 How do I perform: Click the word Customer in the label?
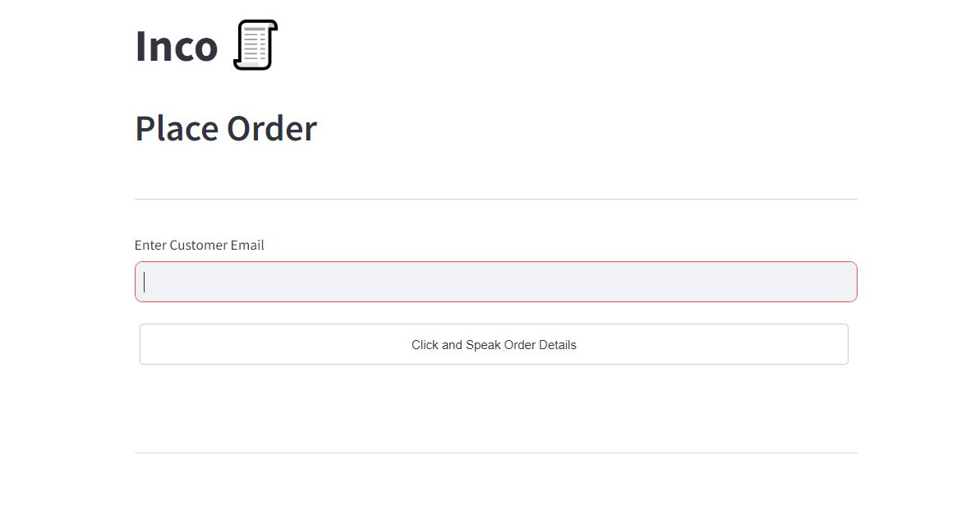coord(199,245)
